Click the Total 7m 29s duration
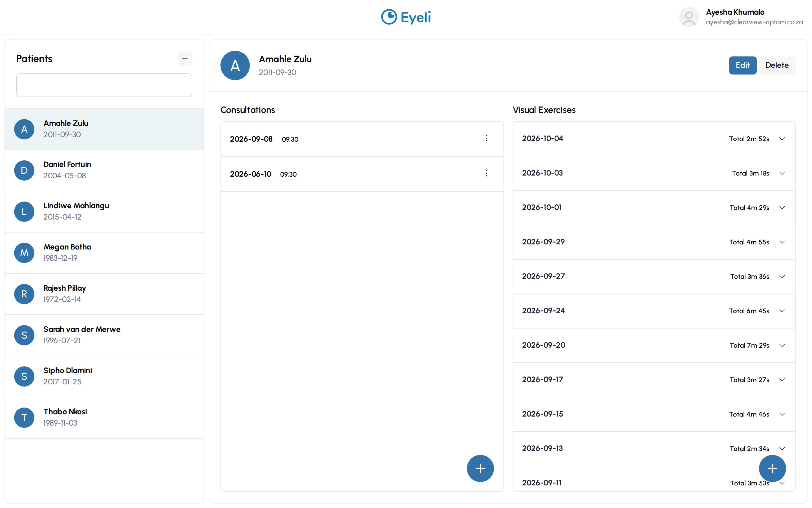The width and height of the screenshot is (812, 508). click(x=749, y=345)
